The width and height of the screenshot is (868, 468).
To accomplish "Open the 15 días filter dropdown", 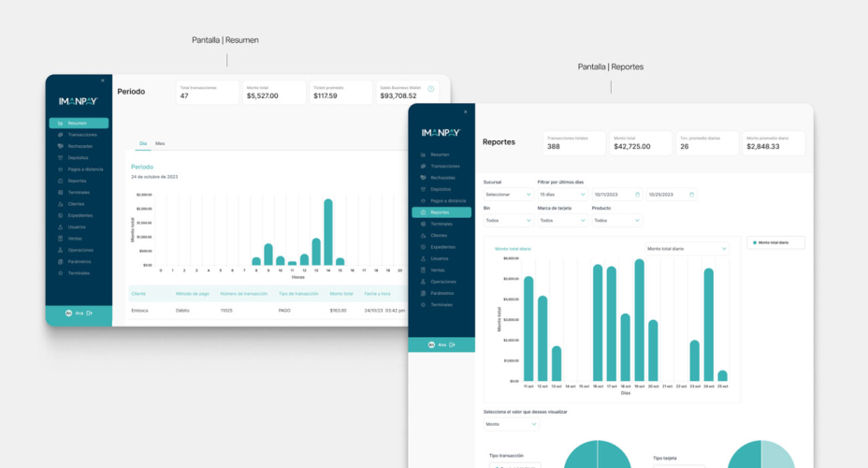I will click(x=562, y=194).
